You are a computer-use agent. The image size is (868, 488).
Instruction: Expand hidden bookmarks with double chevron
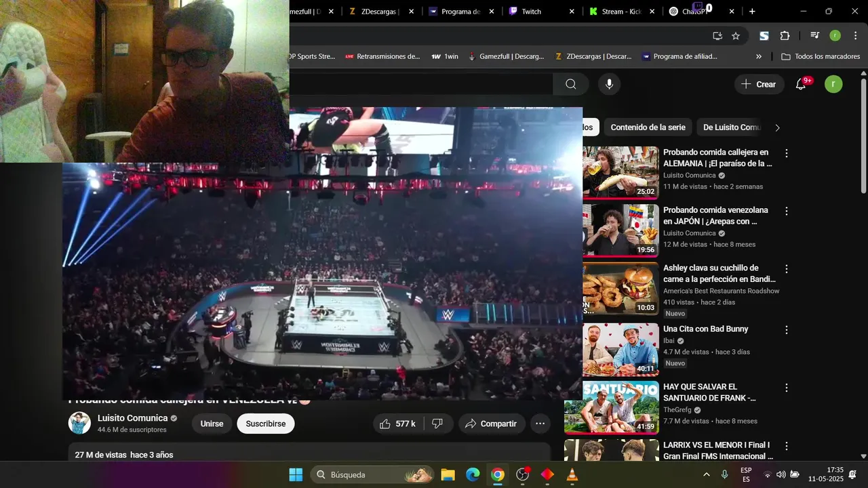click(x=758, y=56)
